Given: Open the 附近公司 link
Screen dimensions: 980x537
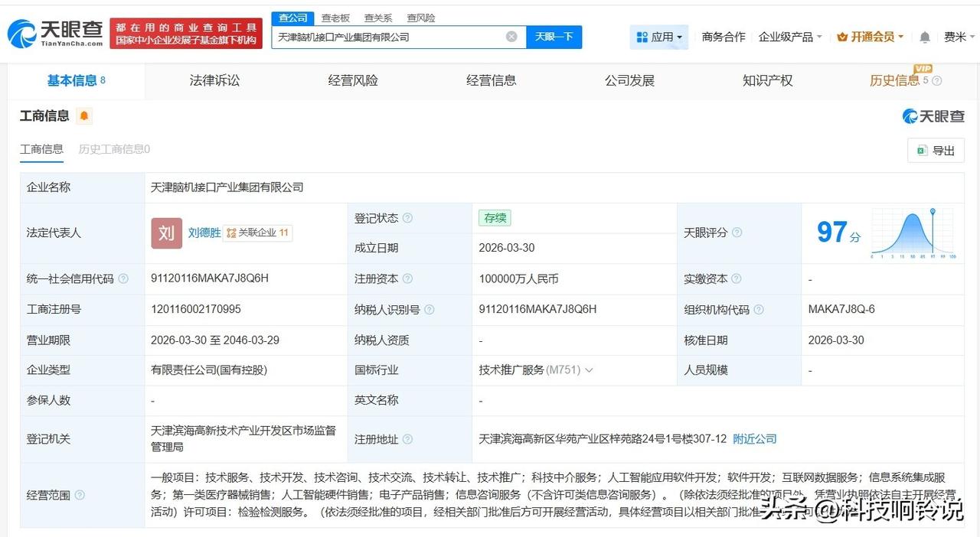Looking at the screenshot, I should [754, 438].
